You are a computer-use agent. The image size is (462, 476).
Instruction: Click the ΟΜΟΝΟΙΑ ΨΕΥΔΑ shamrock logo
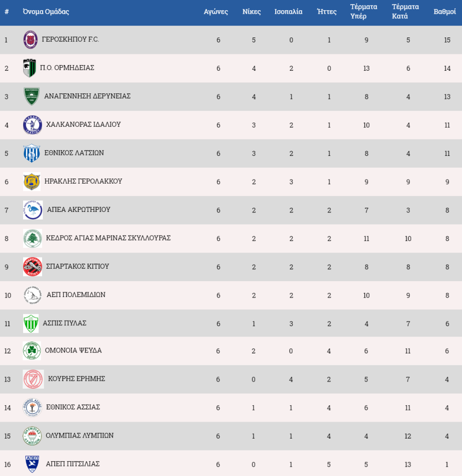point(32,350)
